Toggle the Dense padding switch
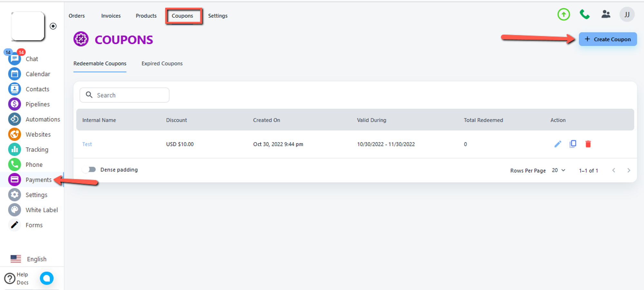This screenshot has height=290, width=644. pyautogui.click(x=90, y=169)
